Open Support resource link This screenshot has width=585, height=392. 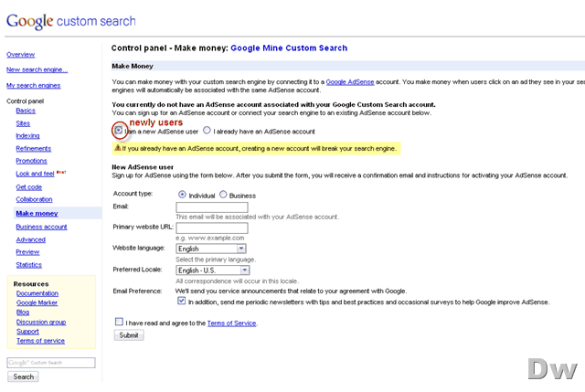(27, 332)
